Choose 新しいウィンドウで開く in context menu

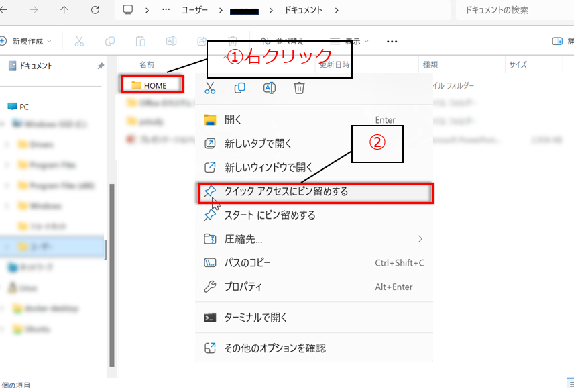314,168
